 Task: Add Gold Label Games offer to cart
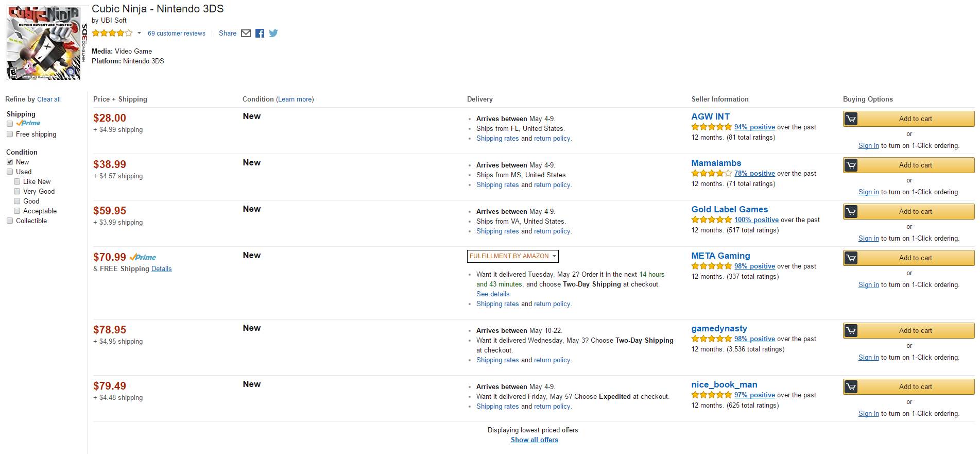[x=915, y=212]
